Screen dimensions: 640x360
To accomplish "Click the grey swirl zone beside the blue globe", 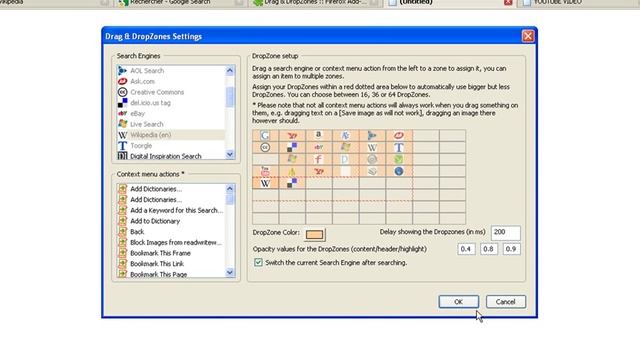I will [372, 171].
